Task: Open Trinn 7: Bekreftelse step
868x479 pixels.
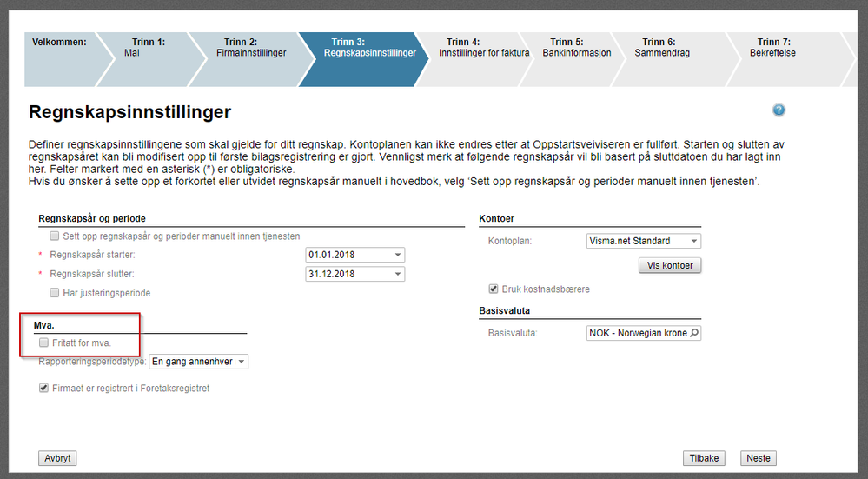Action: [x=790, y=59]
